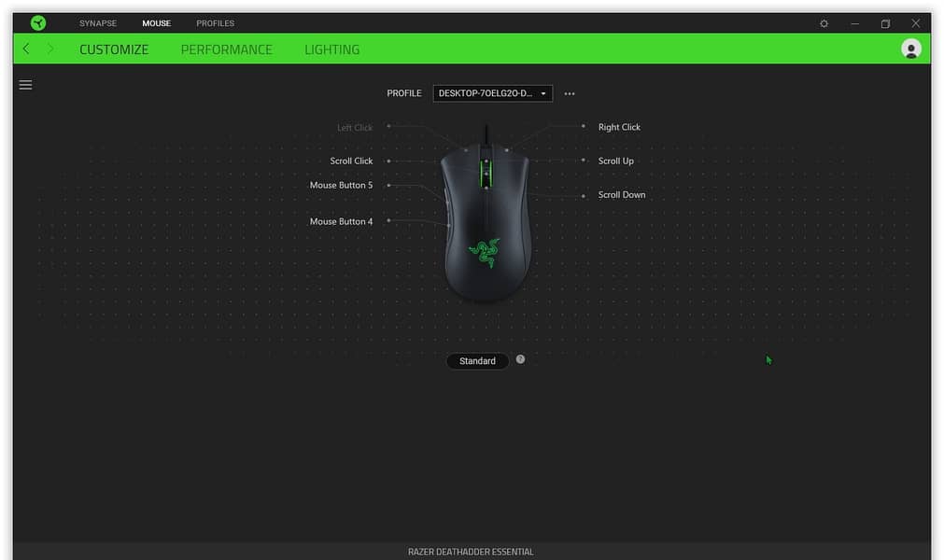
Task: Close the Razer Synapse window
Action: [915, 23]
